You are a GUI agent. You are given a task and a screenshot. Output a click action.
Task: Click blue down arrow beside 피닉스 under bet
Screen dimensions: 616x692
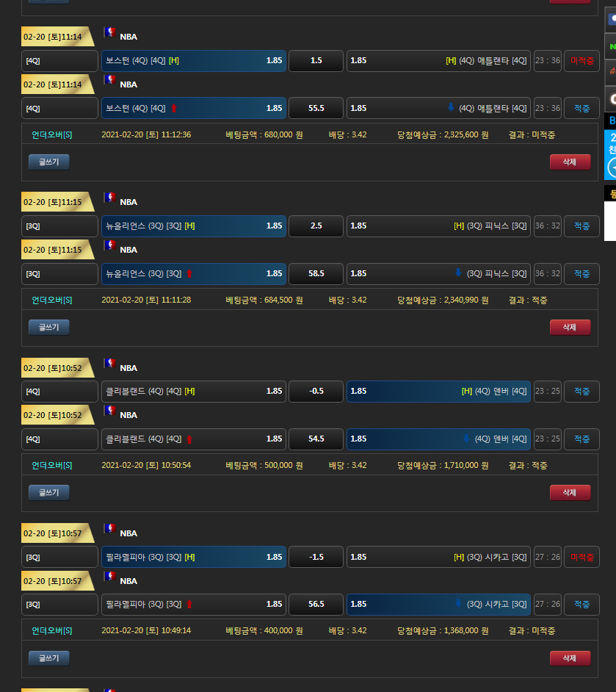(458, 273)
